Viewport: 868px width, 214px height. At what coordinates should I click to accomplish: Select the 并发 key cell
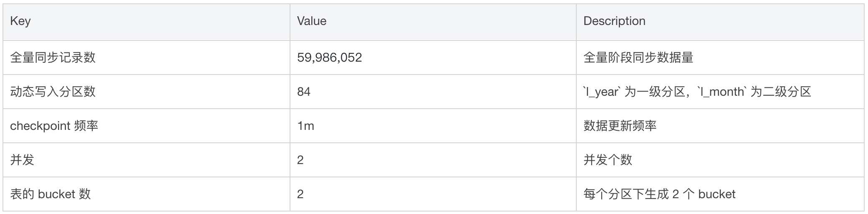pos(22,160)
